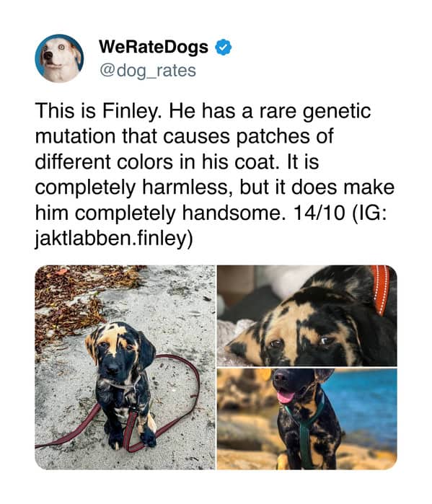Click the tan patch on the sitting puppy's forehead
This screenshot has width=432, height=504.
pos(113,337)
